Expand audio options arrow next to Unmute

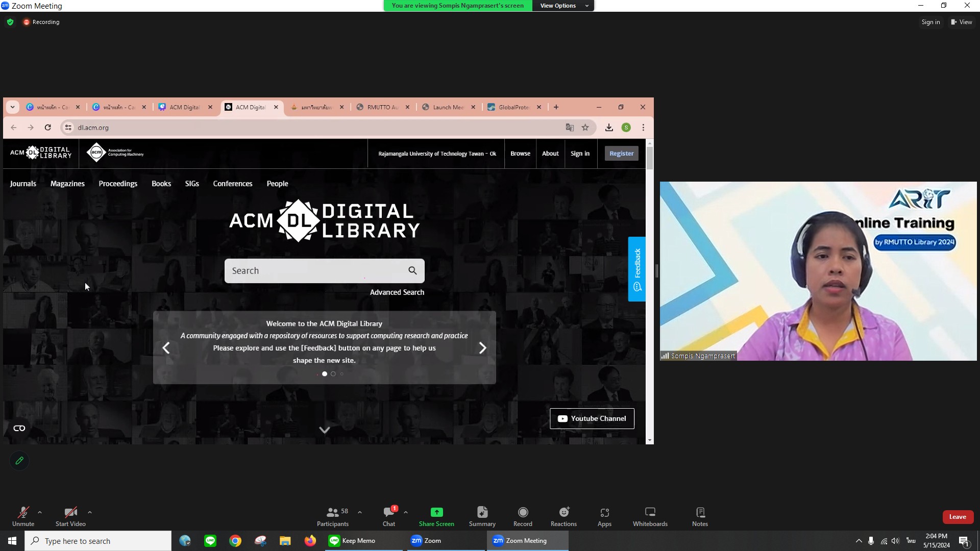pyautogui.click(x=40, y=512)
